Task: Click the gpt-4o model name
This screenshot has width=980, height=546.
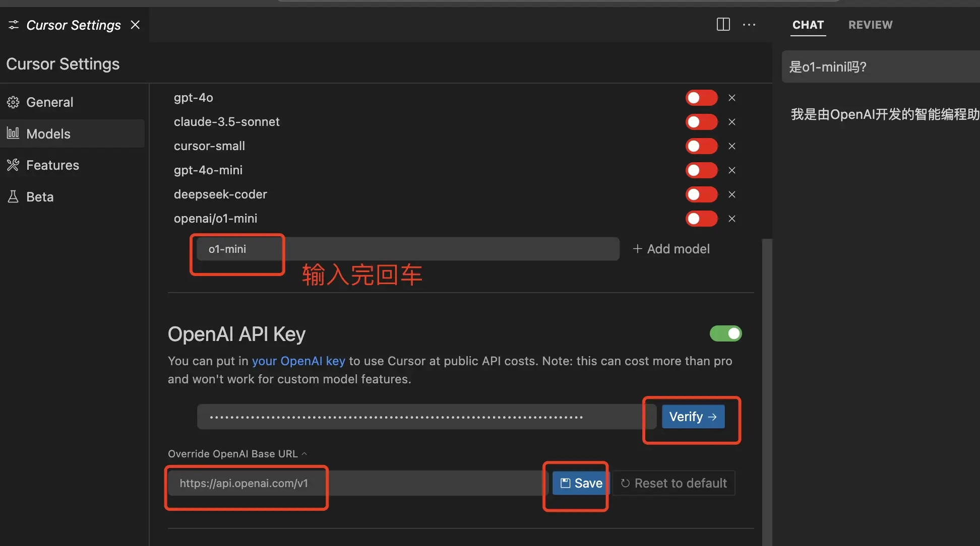Action: click(x=194, y=98)
